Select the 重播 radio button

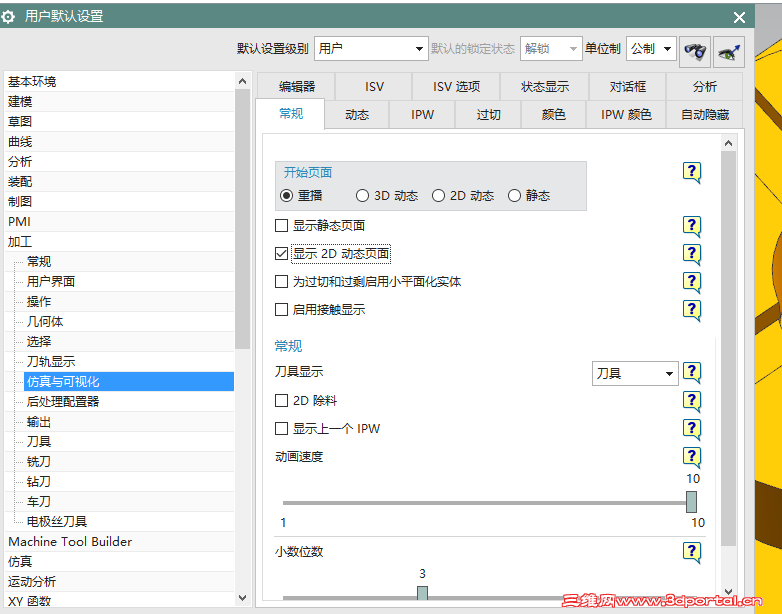286,196
